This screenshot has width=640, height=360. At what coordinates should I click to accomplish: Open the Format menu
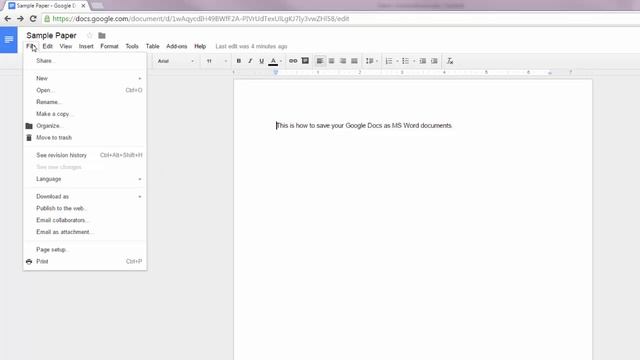click(x=109, y=46)
